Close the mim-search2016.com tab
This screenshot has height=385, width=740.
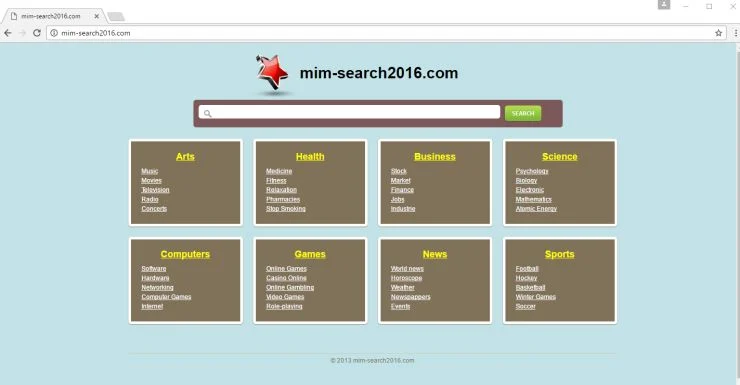pyautogui.click(x=96, y=16)
